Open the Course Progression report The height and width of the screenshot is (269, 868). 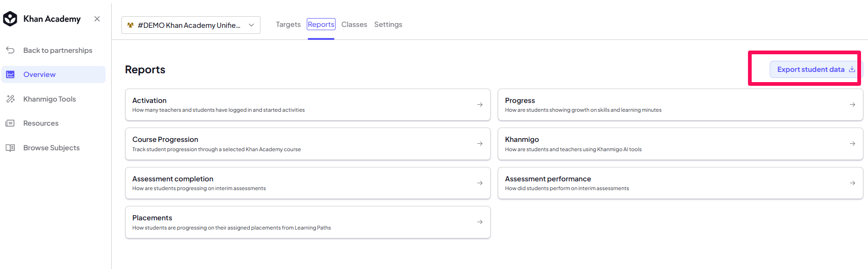coord(308,144)
